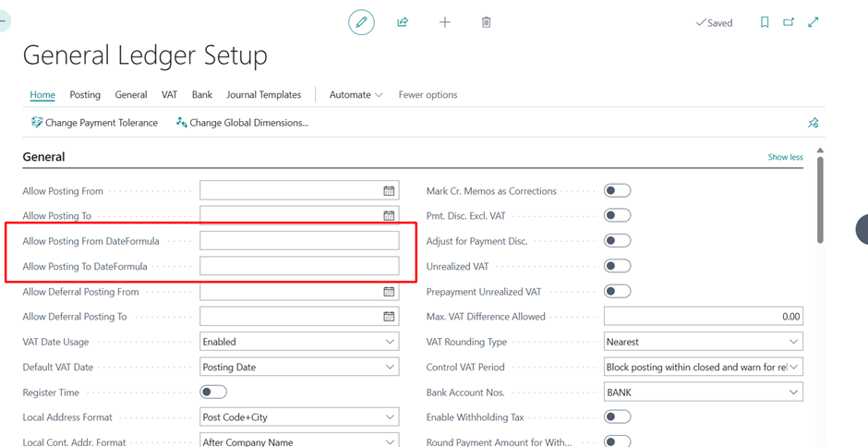Screen dimensions: 868x447
Task: Click Change Global Dimensions action
Action: tap(242, 123)
